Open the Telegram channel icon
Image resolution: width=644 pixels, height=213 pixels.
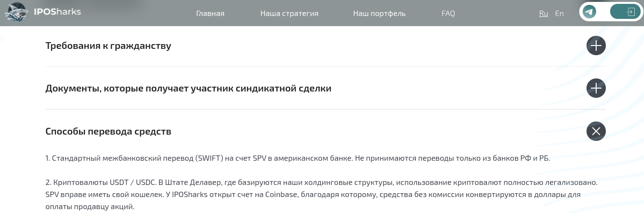589,12
